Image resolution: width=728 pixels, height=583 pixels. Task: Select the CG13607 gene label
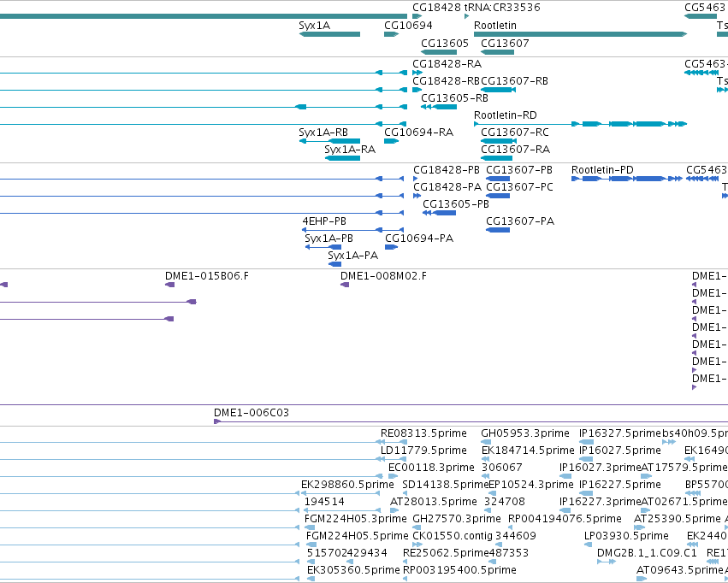(x=505, y=43)
